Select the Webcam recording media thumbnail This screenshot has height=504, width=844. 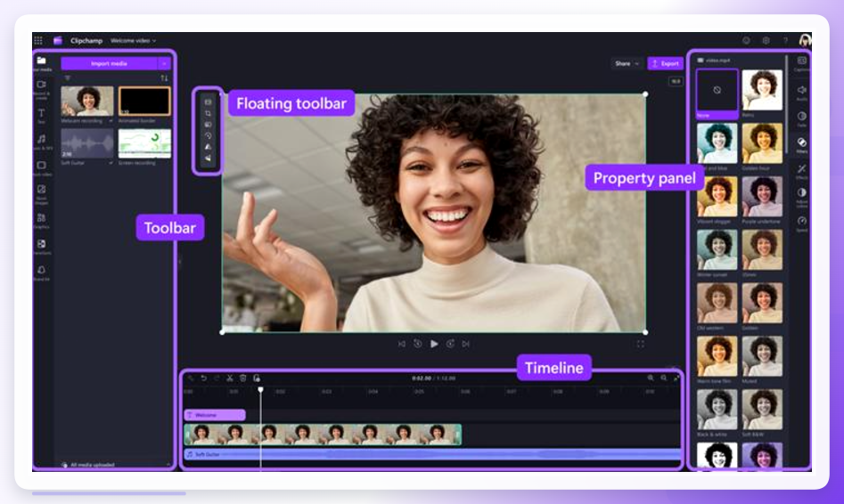[87, 102]
